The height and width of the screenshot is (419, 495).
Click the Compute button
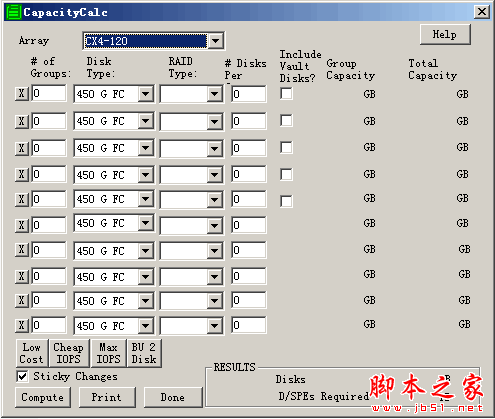click(43, 397)
